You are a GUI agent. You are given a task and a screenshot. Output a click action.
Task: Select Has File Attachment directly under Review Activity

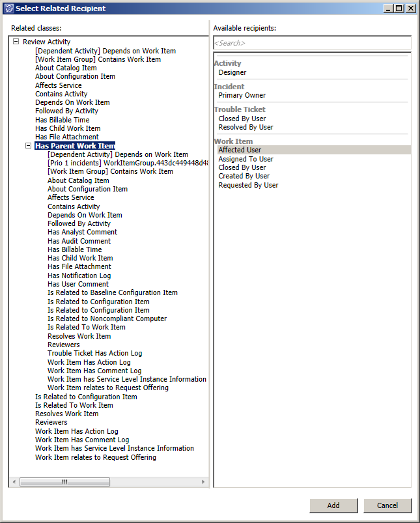pos(66,137)
